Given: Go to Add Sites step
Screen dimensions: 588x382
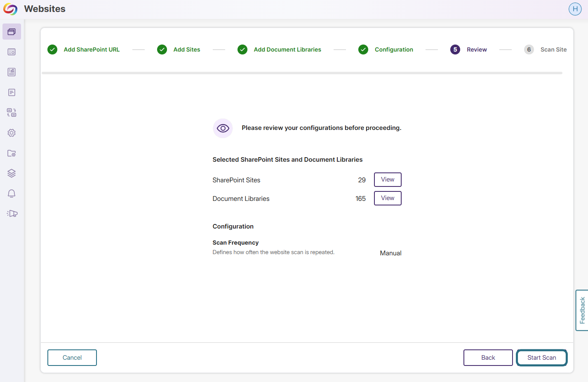Looking at the screenshot, I should [x=187, y=50].
